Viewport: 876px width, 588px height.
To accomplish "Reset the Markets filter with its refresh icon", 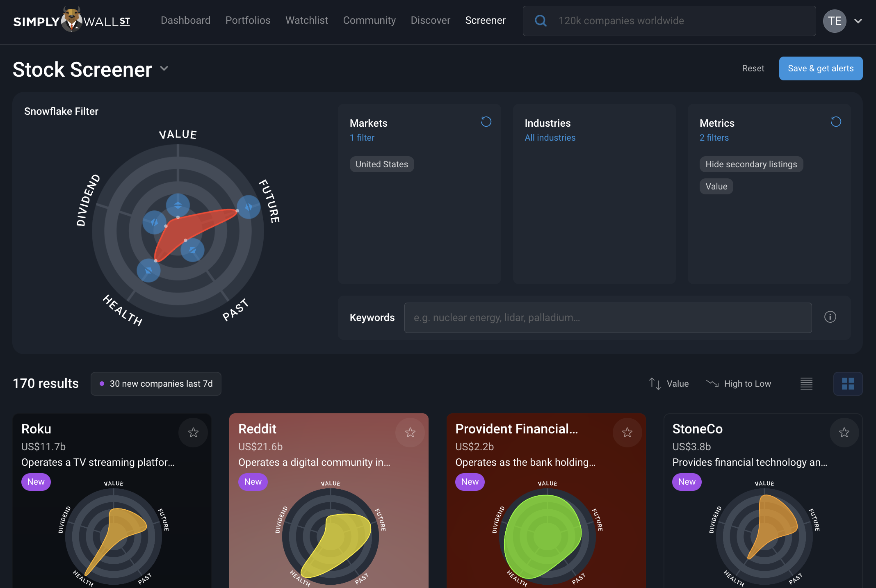I will pyautogui.click(x=486, y=122).
